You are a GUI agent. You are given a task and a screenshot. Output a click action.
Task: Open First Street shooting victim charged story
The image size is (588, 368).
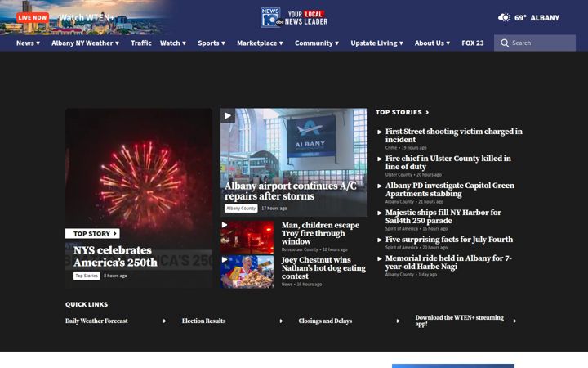[453, 136]
